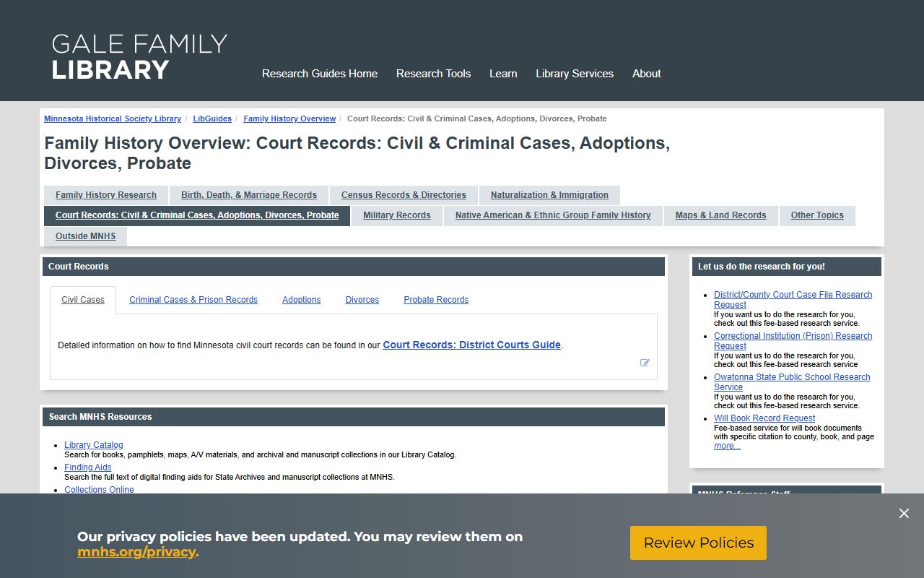Switch to the Probate Records sub-tab

pyautogui.click(x=436, y=300)
